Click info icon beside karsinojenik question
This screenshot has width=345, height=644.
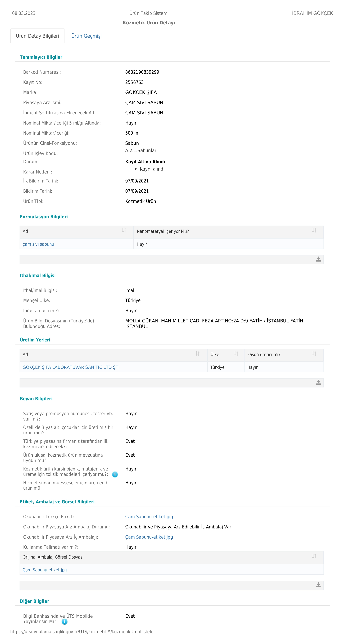coord(115,474)
